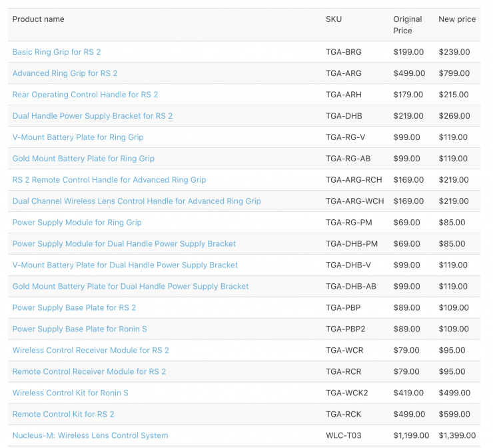Viewport: 493px width, 448px height.
Task: Click Advanced Ring Grip for RS 2
Action: coord(65,73)
